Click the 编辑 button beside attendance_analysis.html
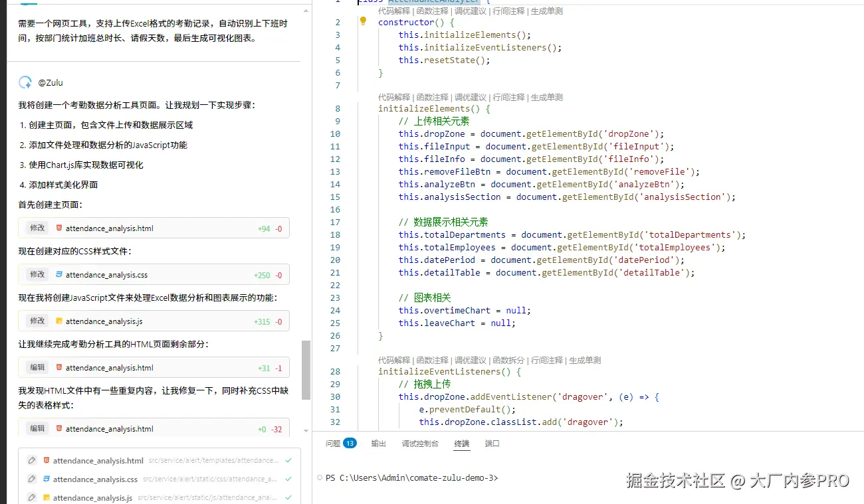This screenshot has height=504, width=864. [37, 367]
